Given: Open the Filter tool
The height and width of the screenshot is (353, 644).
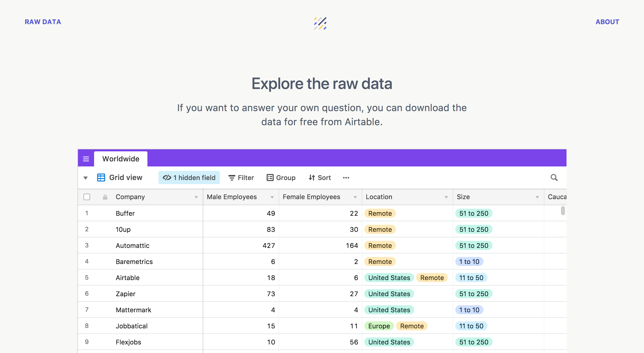Looking at the screenshot, I should point(241,178).
